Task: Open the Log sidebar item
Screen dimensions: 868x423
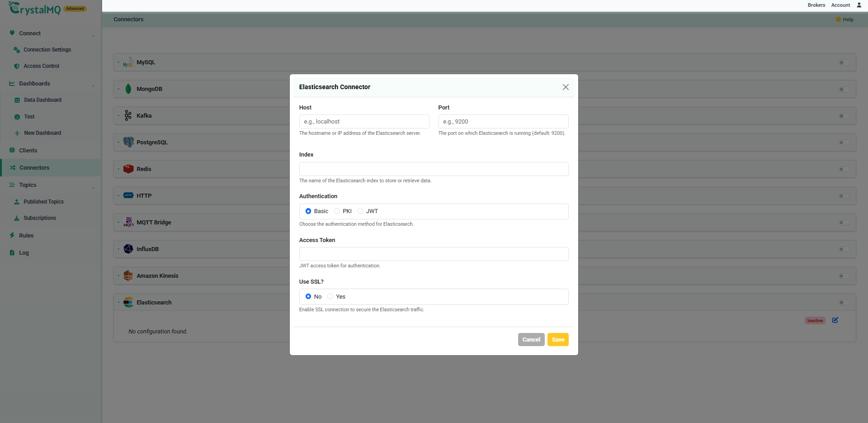Action: (24, 253)
